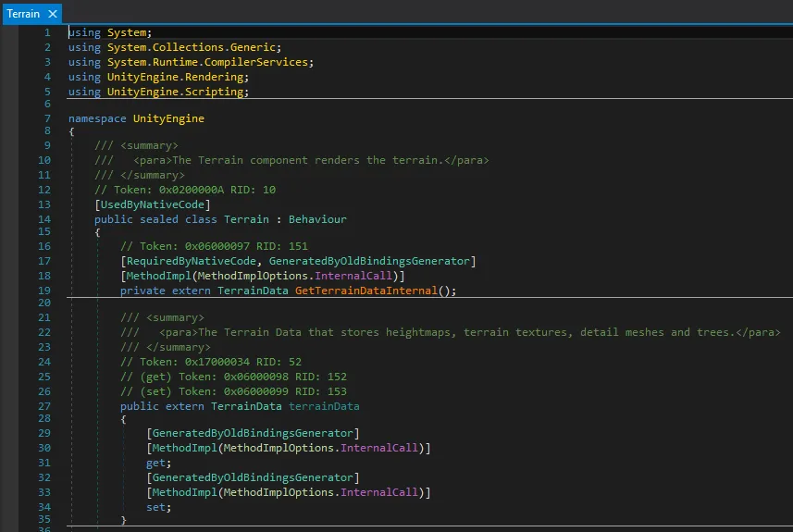Select line number 14 in the gutter

point(44,219)
